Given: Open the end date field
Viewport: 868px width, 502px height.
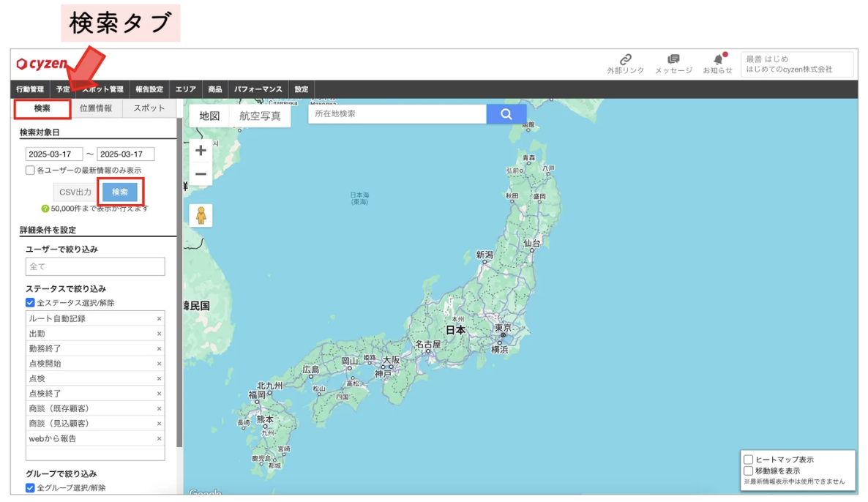Looking at the screenshot, I should click(x=126, y=154).
